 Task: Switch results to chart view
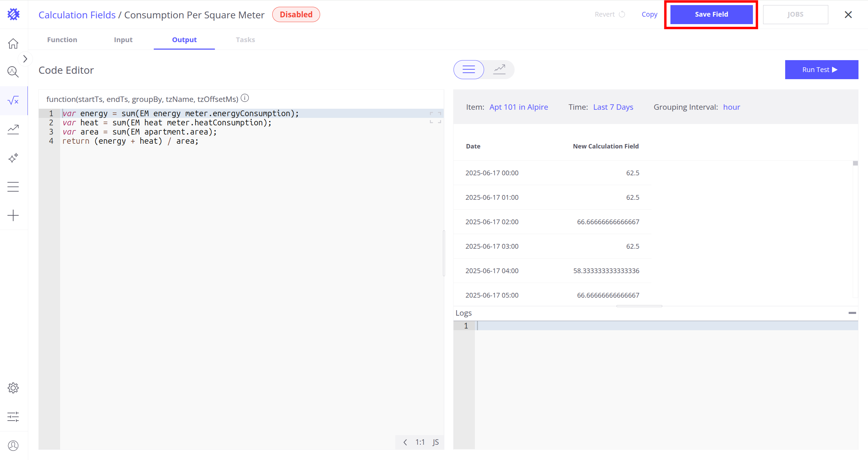499,70
